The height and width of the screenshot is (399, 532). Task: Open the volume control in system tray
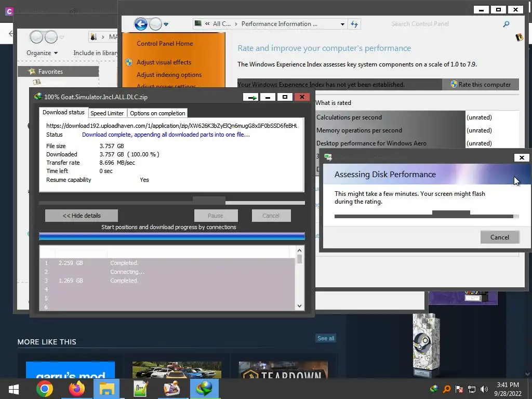coord(484,389)
